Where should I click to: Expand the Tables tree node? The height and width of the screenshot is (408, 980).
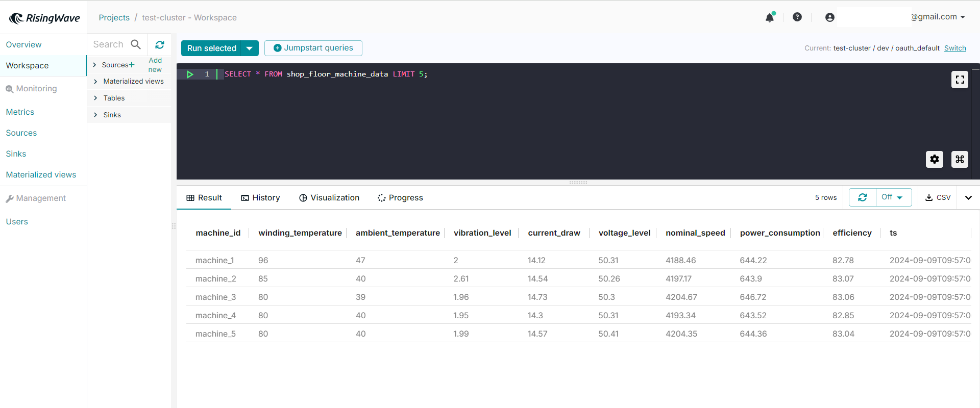pyautogui.click(x=95, y=98)
